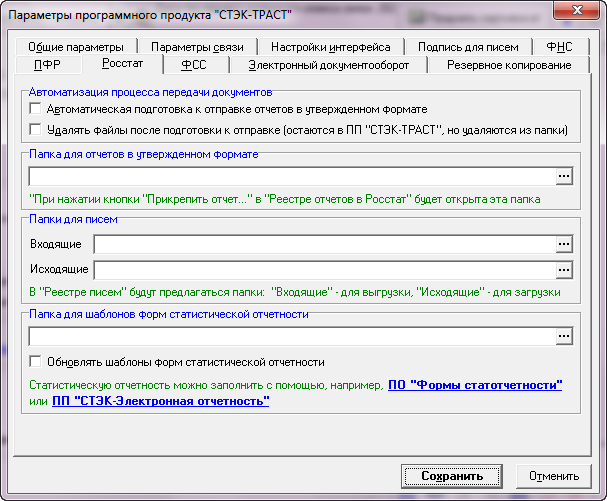The width and height of the screenshot is (607, 501).
Task: Open the ФНС tab
Action: pyautogui.click(x=560, y=47)
